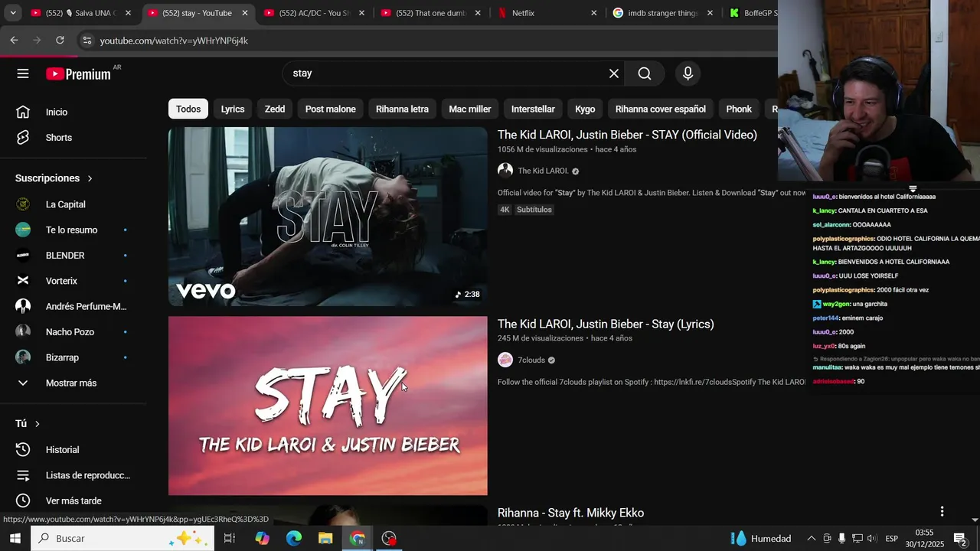Reload the page with the refresh icon
Image resolution: width=980 pixels, height=551 pixels.
point(60,40)
